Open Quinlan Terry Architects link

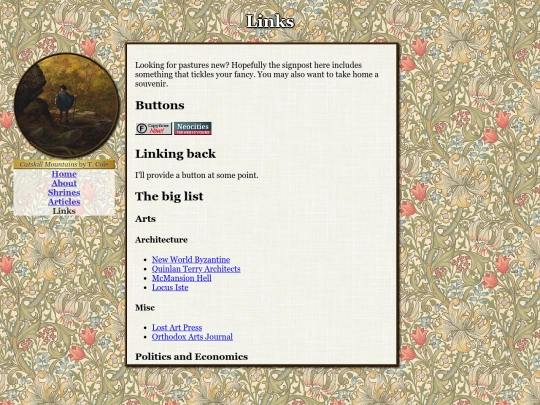(x=196, y=269)
